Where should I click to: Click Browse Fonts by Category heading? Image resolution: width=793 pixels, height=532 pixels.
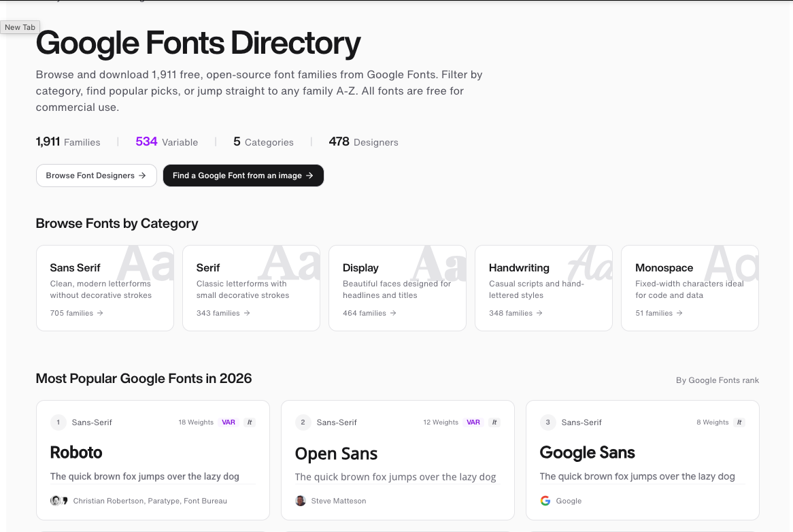(117, 224)
